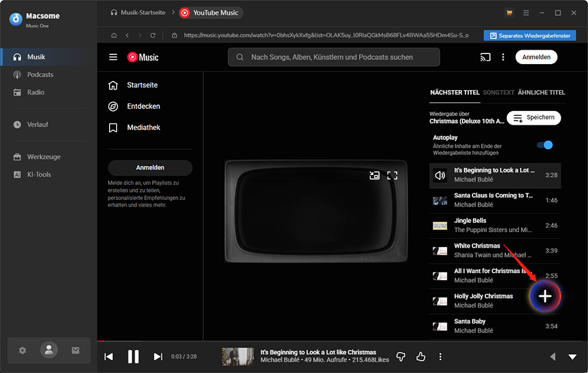
Task: Click the now-playing album thumbnail
Action: click(x=238, y=357)
